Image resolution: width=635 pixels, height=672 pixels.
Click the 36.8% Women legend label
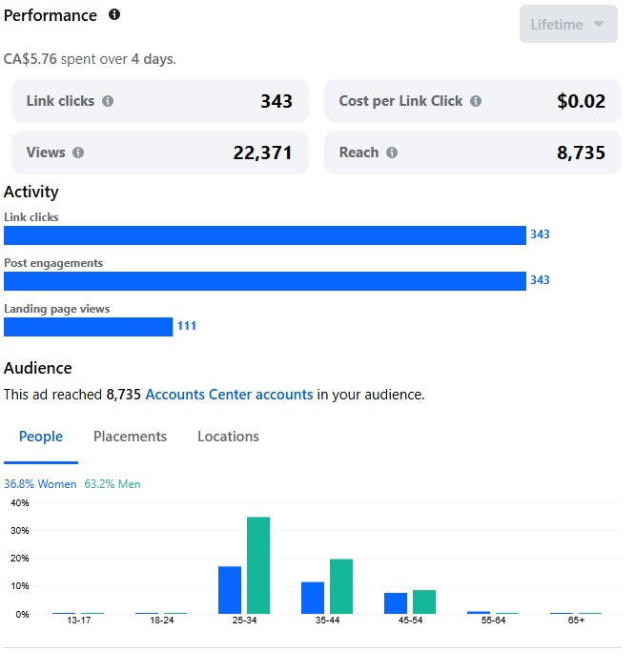tap(40, 484)
